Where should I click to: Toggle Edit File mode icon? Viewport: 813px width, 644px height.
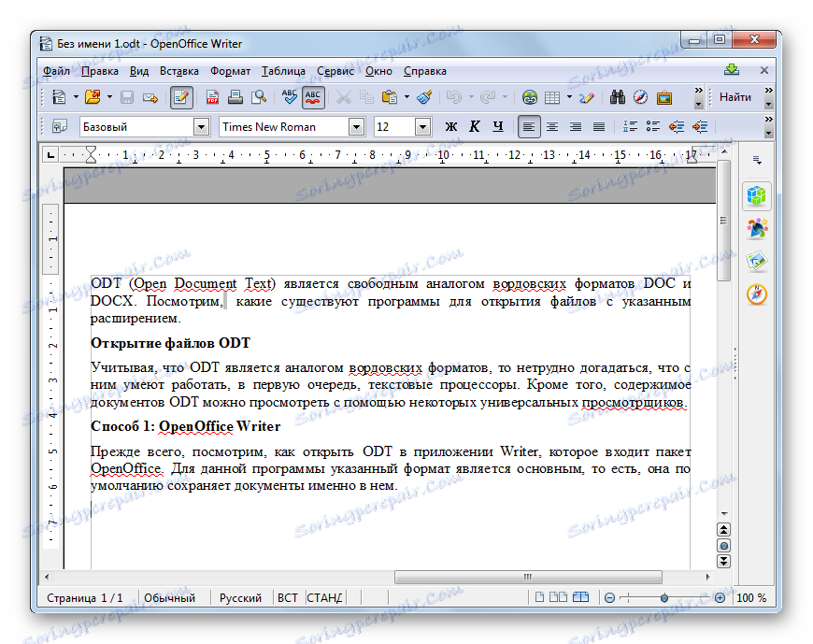point(181,97)
